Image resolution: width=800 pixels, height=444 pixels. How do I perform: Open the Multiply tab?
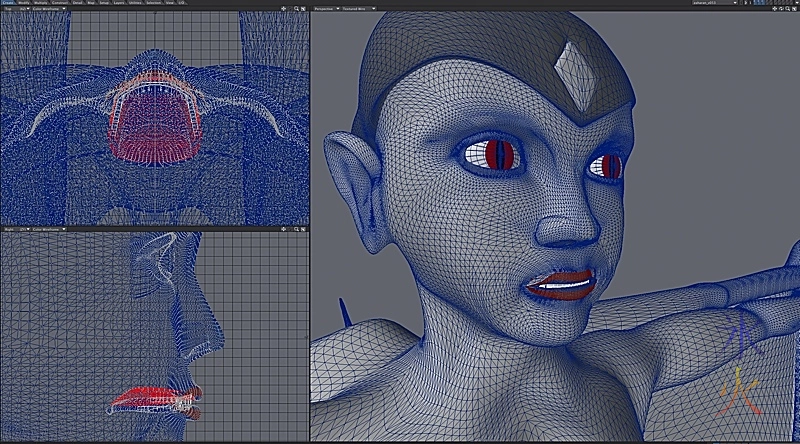[x=41, y=3]
